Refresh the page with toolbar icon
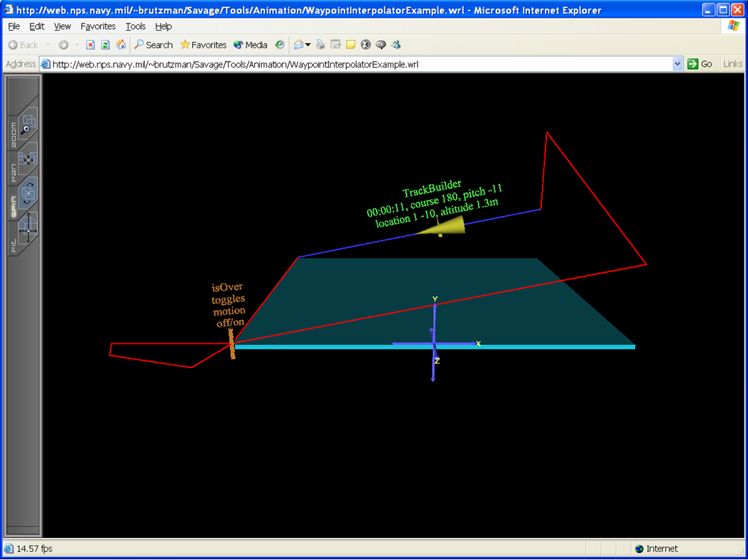The image size is (748, 560). tap(105, 45)
